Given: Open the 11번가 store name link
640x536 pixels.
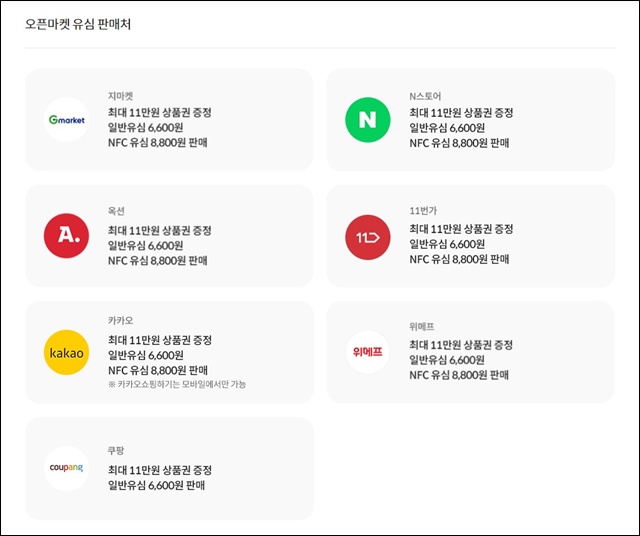Looking at the screenshot, I should pos(423,211).
